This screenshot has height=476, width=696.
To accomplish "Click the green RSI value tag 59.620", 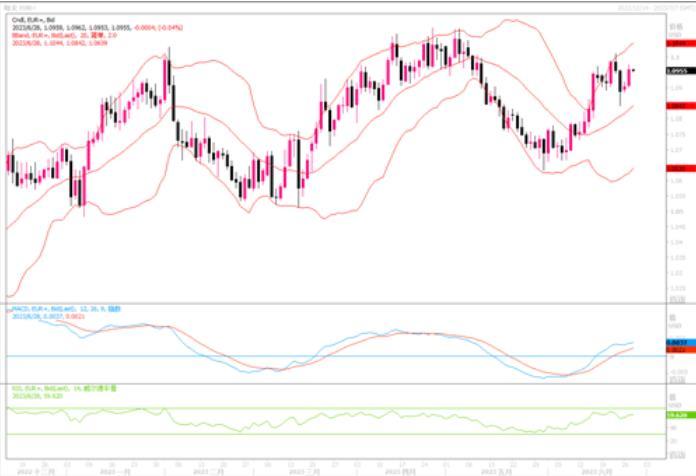I will (x=676, y=414).
